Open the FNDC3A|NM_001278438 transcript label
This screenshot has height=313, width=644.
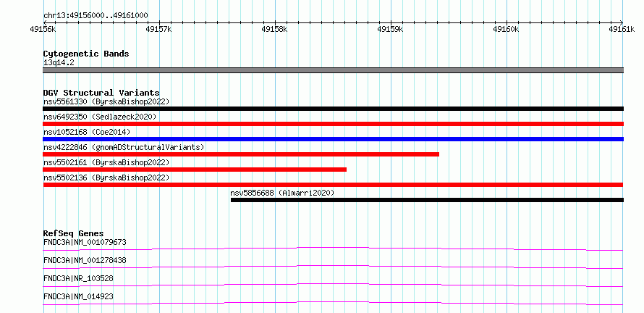click(x=85, y=260)
